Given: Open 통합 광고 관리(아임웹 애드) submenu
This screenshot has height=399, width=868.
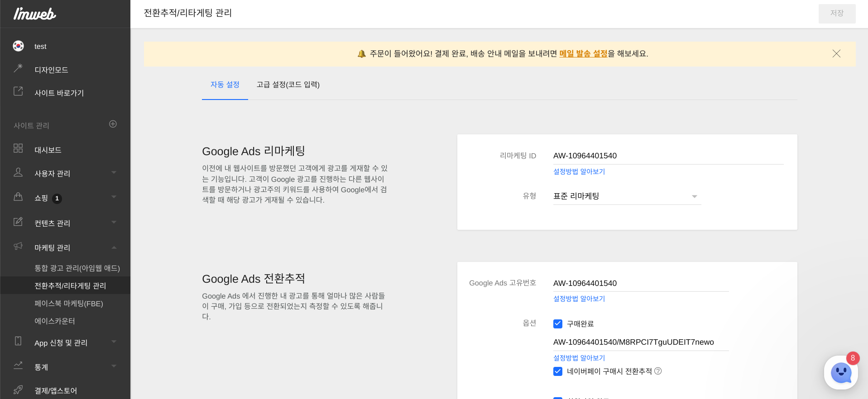Looking at the screenshot, I should coord(77,268).
